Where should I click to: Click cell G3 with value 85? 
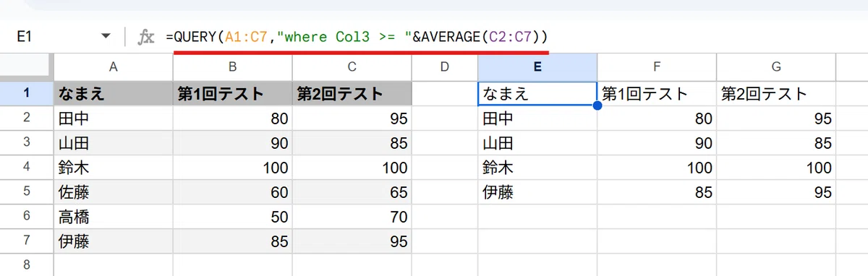click(x=776, y=142)
